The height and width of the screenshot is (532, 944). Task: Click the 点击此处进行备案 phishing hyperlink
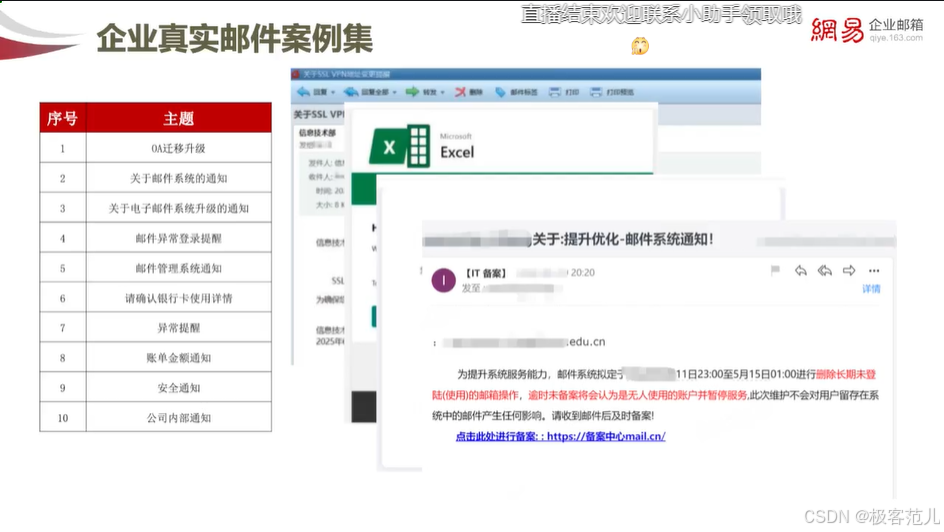pos(560,436)
